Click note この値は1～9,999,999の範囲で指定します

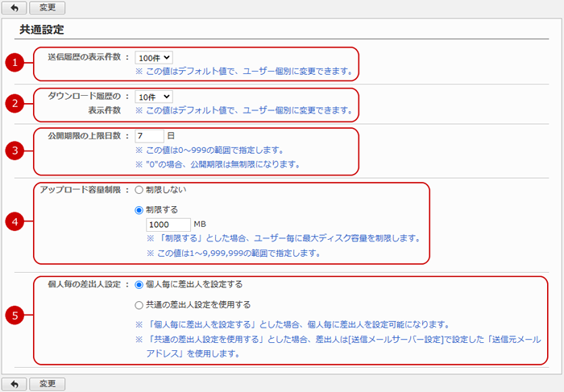click(x=234, y=253)
